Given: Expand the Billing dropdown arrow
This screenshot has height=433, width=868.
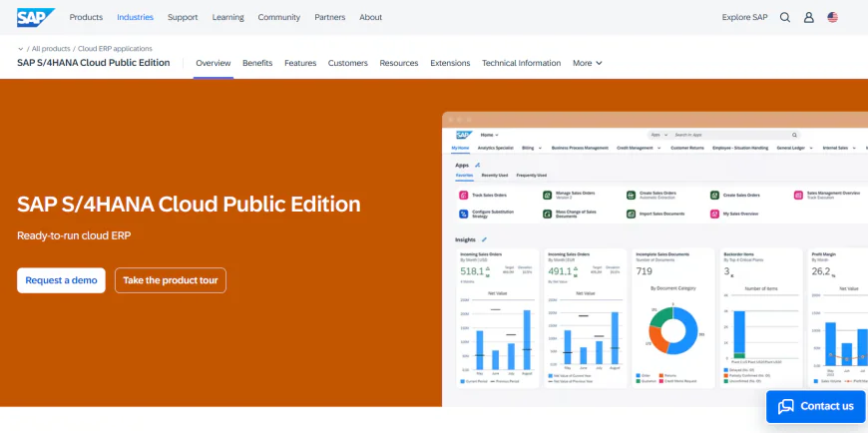Looking at the screenshot, I should [x=539, y=148].
